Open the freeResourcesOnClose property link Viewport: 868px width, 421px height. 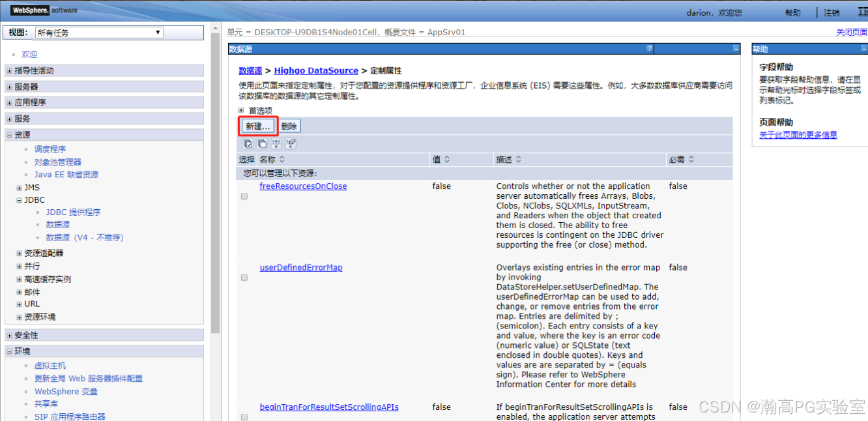(x=303, y=186)
